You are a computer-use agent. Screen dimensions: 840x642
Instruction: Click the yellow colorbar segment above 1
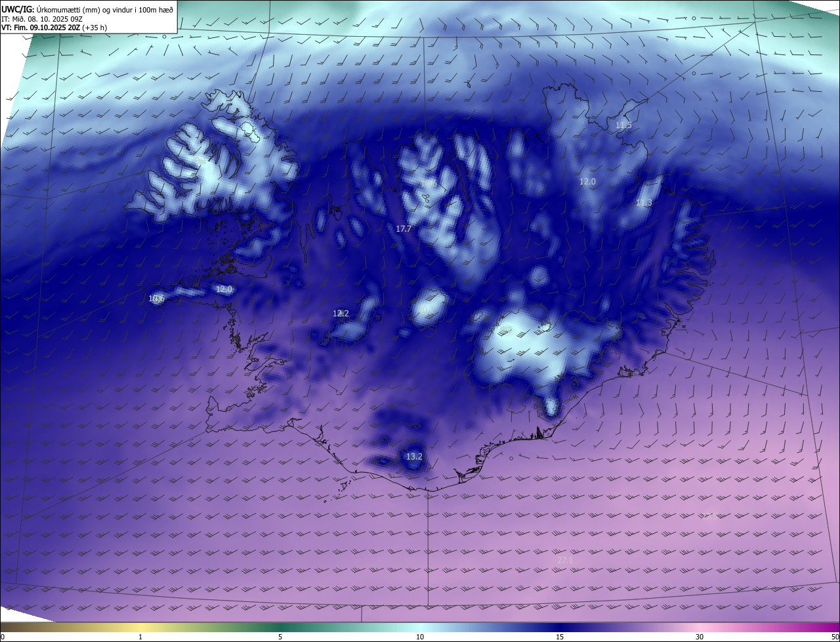(140, 628)
